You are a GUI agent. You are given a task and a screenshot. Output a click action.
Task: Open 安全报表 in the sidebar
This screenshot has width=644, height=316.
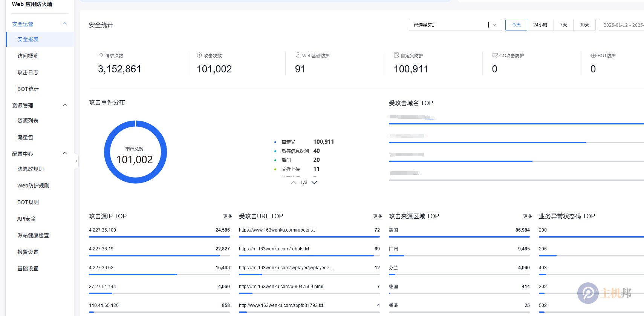click(x=40, y=39)
